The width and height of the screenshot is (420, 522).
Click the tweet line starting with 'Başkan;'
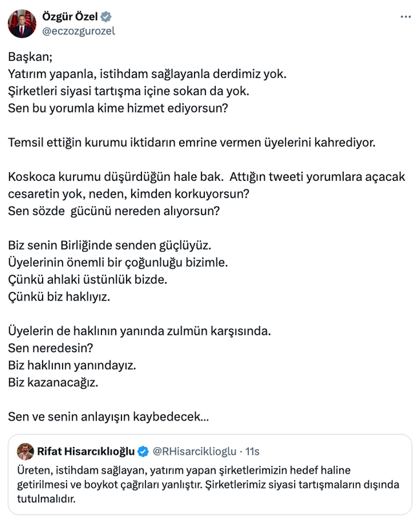coord(32,57)
